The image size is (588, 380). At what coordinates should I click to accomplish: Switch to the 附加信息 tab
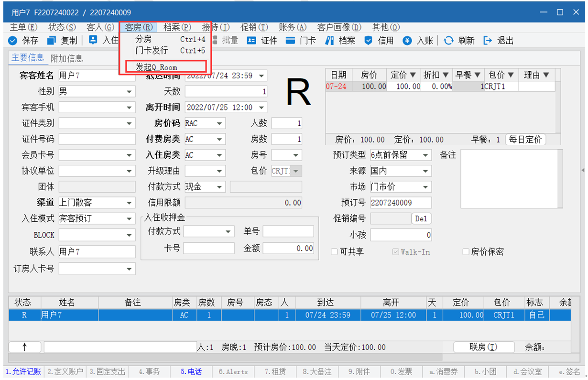(x=67, y=58)
